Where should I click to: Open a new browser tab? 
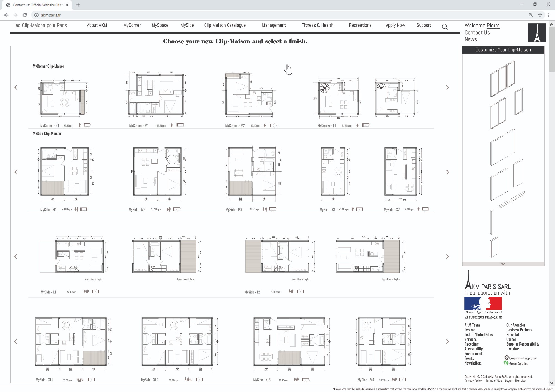[78, 5]
